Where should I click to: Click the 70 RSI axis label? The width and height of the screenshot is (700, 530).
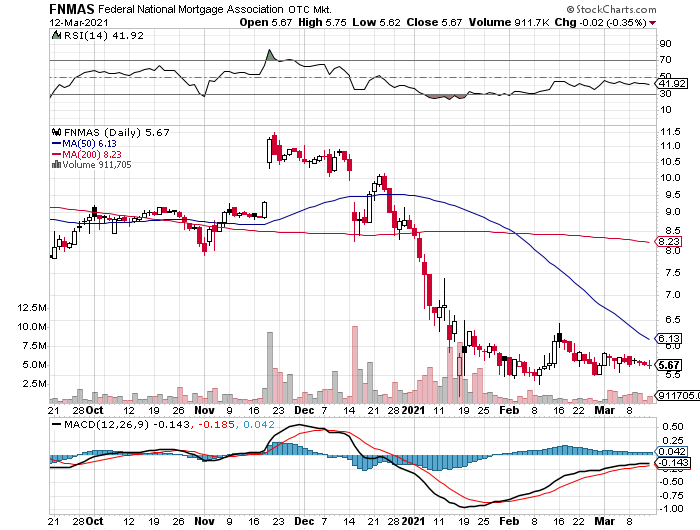(x=666, y=60)
